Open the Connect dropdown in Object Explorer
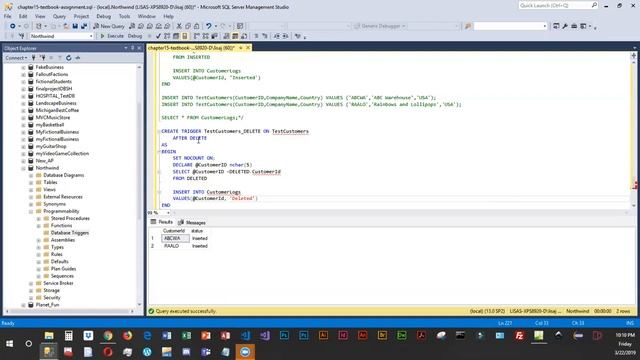Screen dimensions: 640x360 pyautogui.click(x=16, y=58)
